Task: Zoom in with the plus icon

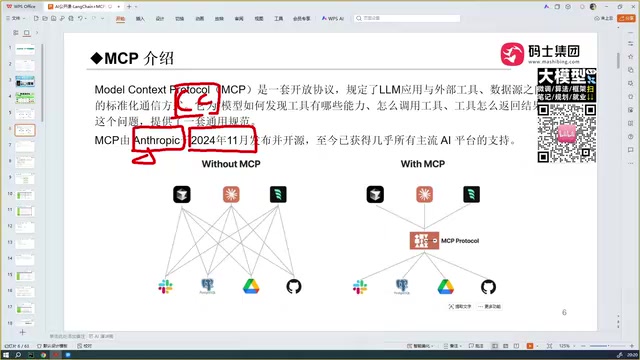Action: [x=631, y=346]
